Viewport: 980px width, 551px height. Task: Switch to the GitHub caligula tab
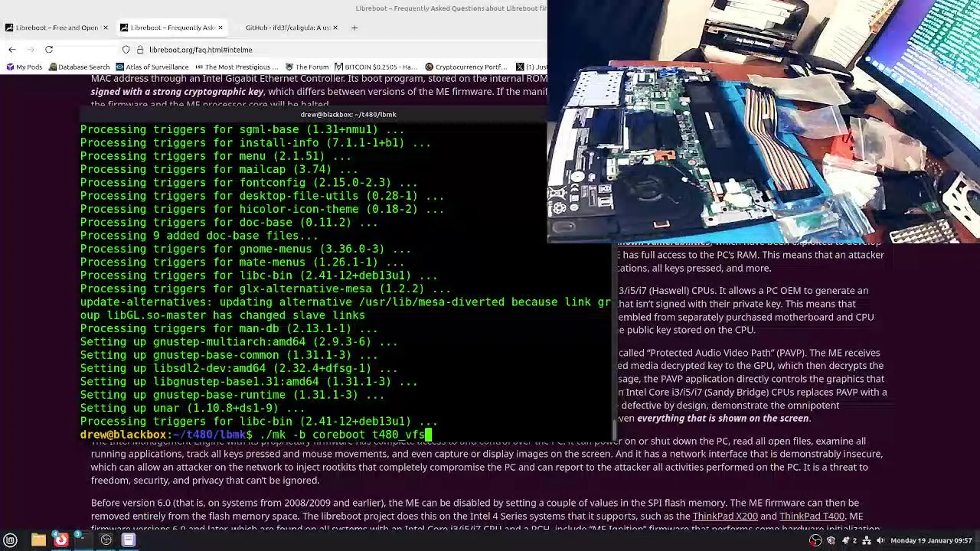pos(287,28)
